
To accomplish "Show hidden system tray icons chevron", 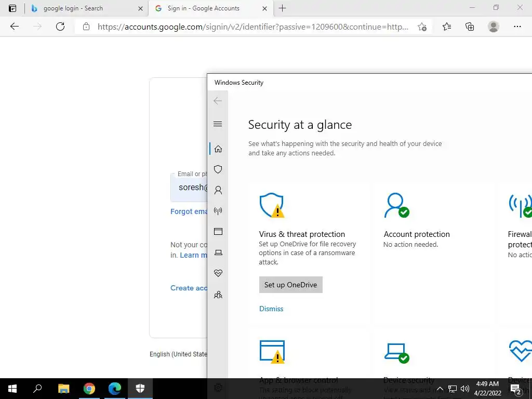I will click(440, 389).
